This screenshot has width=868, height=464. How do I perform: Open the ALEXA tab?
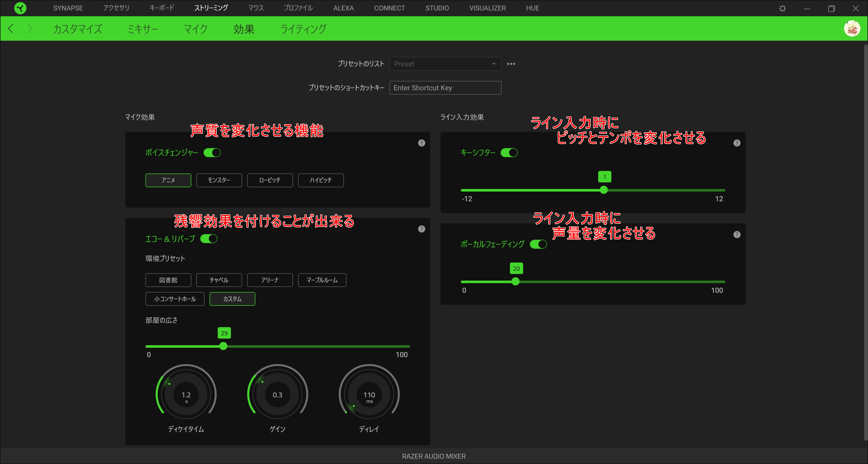[343, 8]
